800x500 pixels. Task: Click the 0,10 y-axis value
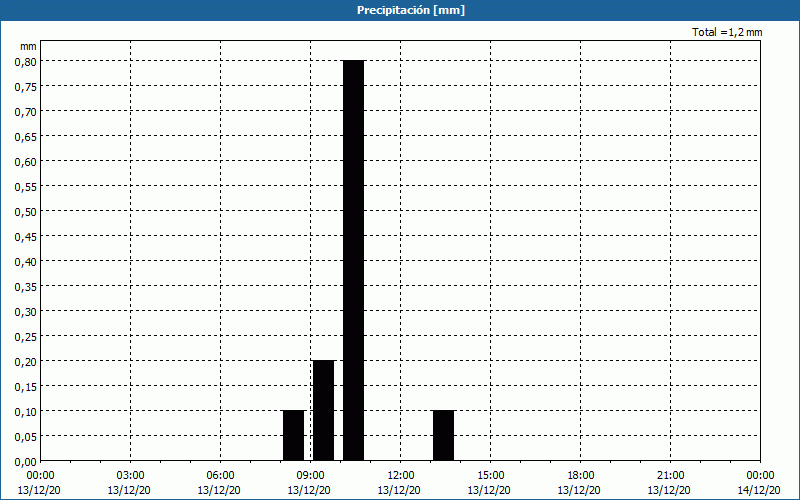coord(26,412)
